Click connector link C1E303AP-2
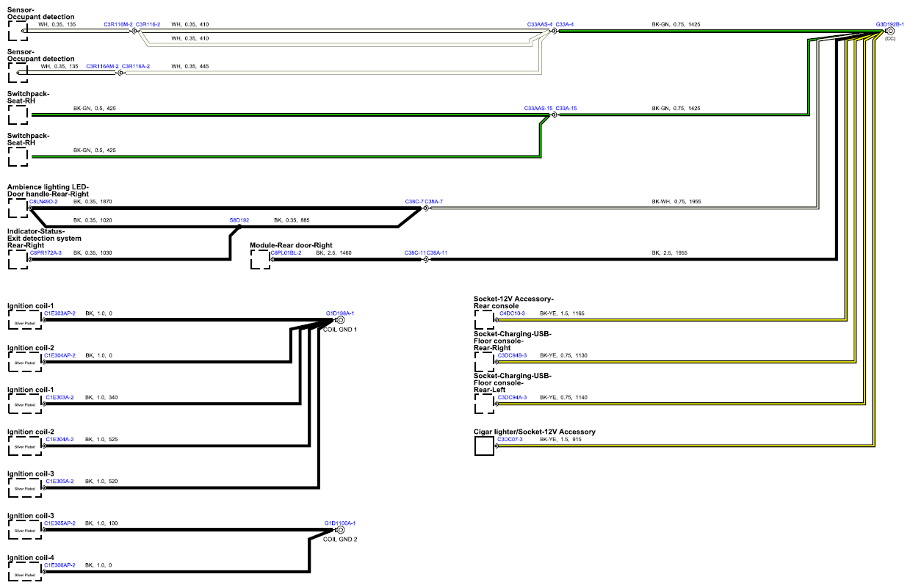The height and width of the screenshot is (588, 910). (60, 313)
